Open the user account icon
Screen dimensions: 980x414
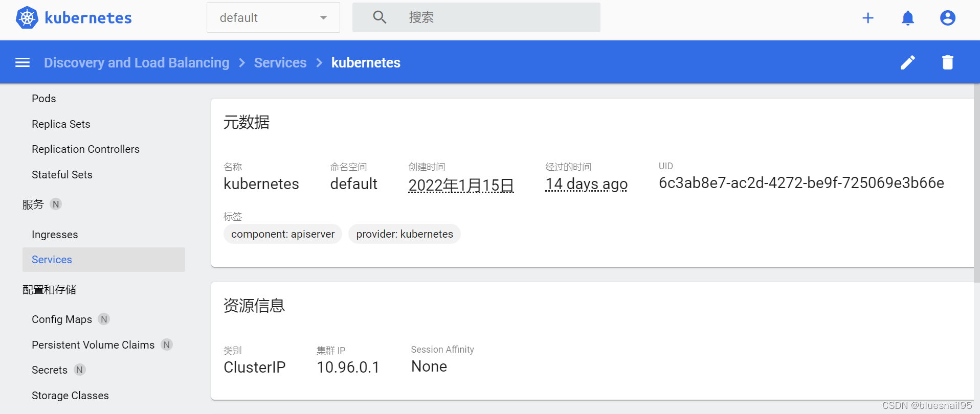(948, 18)
